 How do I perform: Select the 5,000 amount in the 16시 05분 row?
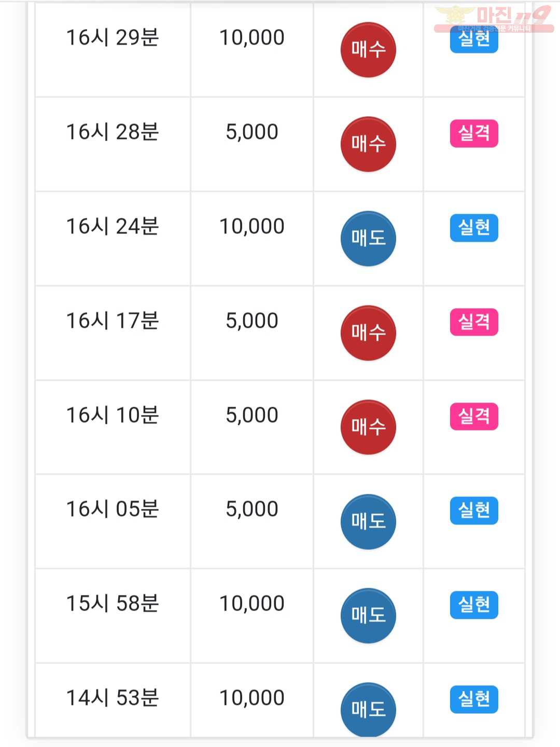[252, 509]
